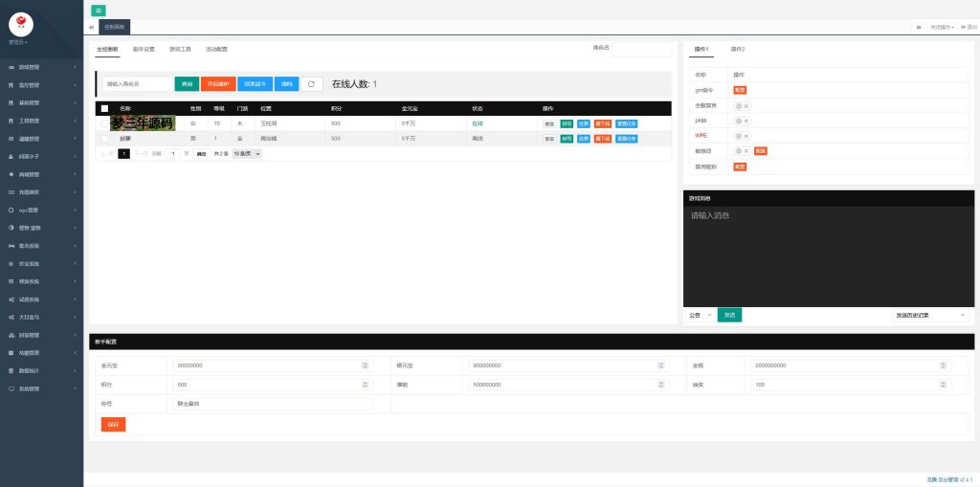Click the icon beside 基础管理 in the sidebar
Screen dimensions: 980x487
tap(11, 102)
